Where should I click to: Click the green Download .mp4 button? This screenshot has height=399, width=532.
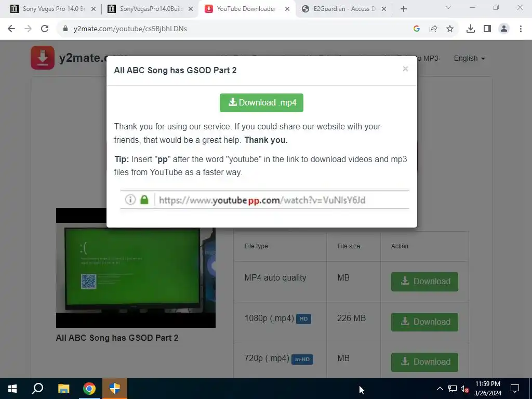[x=261, y=102]
